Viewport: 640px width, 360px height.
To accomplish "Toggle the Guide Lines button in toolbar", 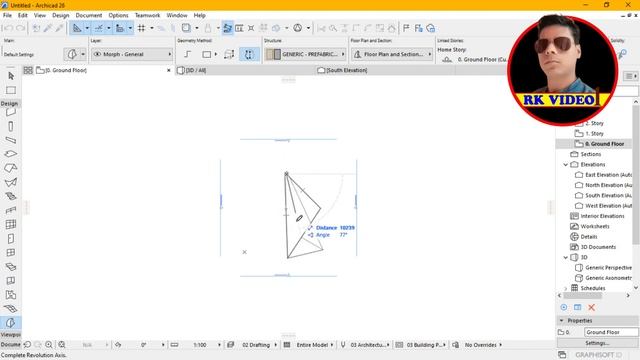I will 77,28.
